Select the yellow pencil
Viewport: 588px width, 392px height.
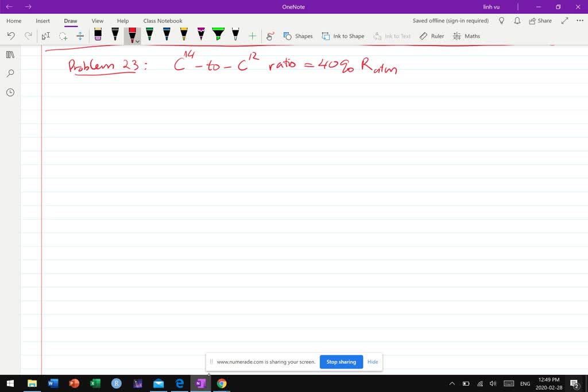[184, 34]
